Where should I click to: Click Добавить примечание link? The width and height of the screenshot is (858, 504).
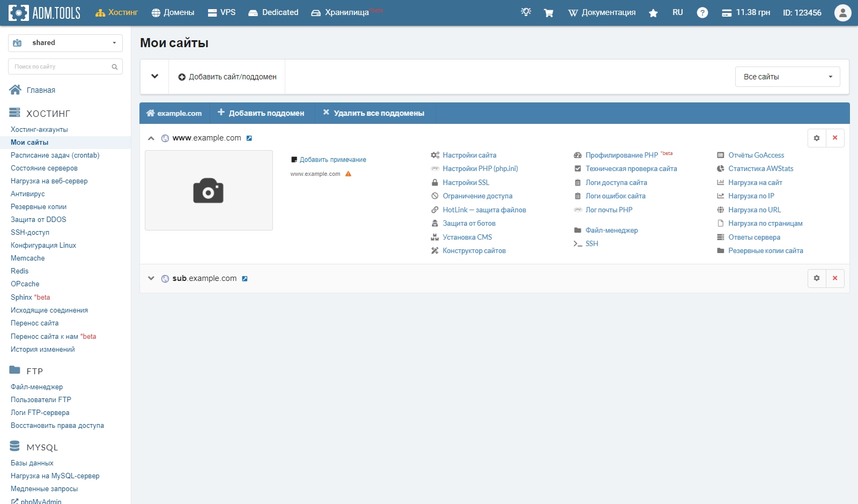328,160
